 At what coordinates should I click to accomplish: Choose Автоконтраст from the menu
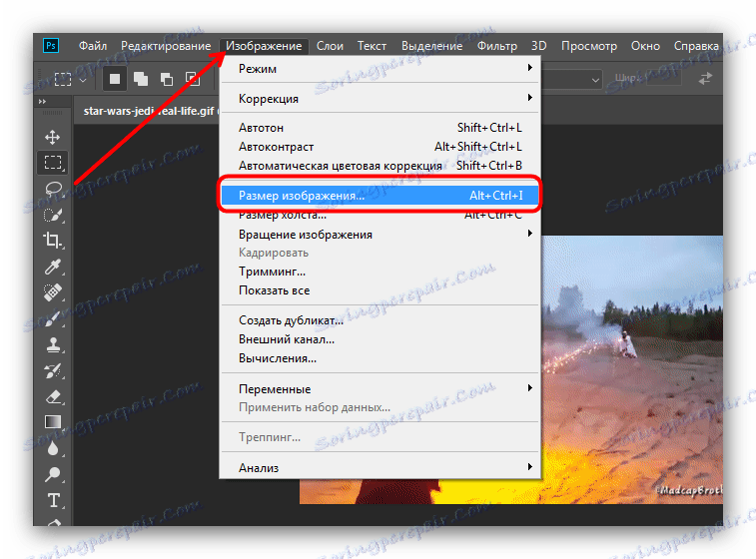(x=379, y=147)
